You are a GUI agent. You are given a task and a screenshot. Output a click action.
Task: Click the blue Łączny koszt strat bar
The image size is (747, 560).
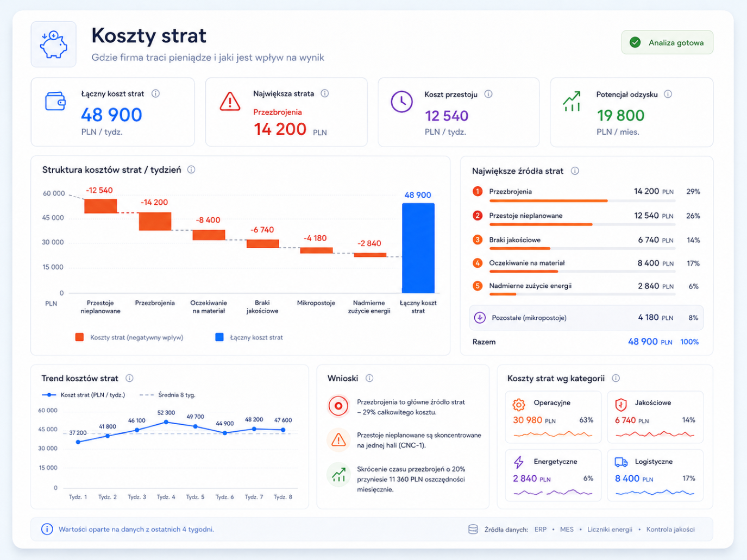click(418, 248)
